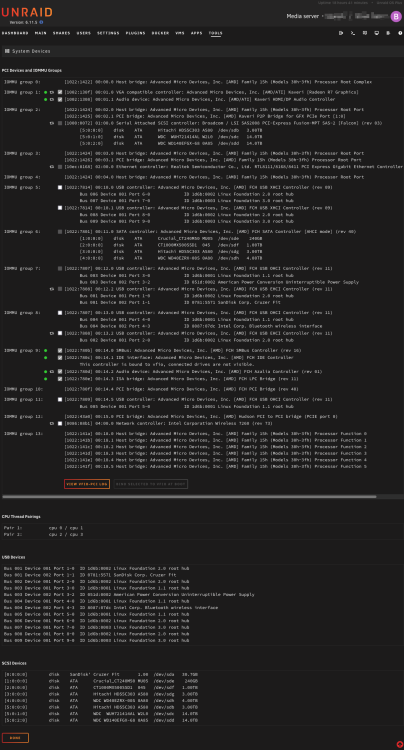Viewport: 404px width, 750px height.
Task: Click the reset icon beside VGA compatible controller
Action: pos(52,92)
